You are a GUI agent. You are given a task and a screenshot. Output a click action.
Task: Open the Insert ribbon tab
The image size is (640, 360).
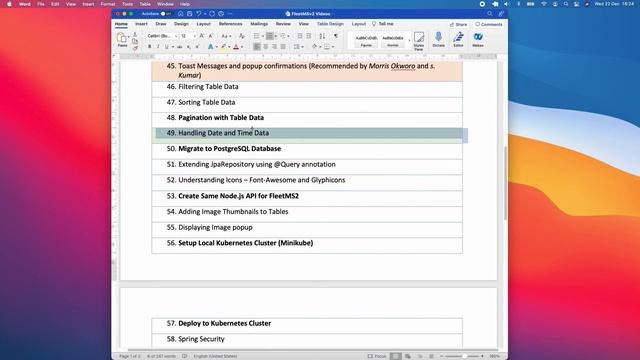coord(141,24)
